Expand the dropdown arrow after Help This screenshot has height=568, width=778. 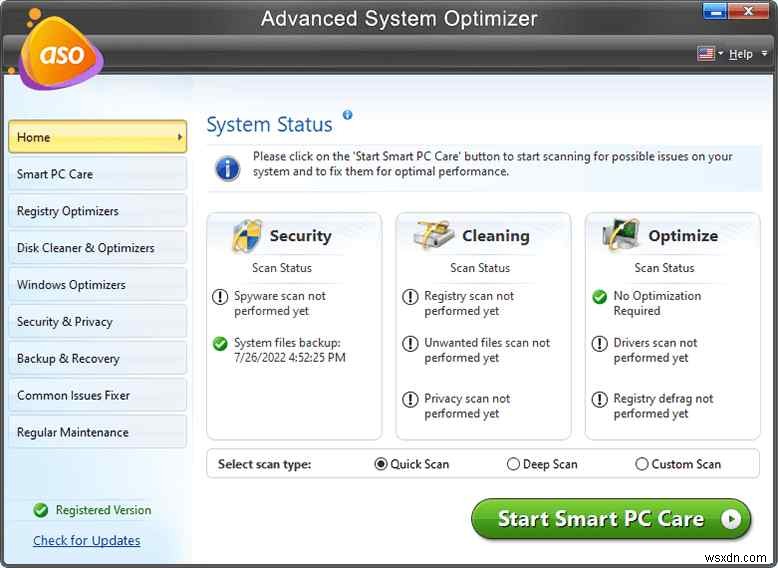pos(765,53)
